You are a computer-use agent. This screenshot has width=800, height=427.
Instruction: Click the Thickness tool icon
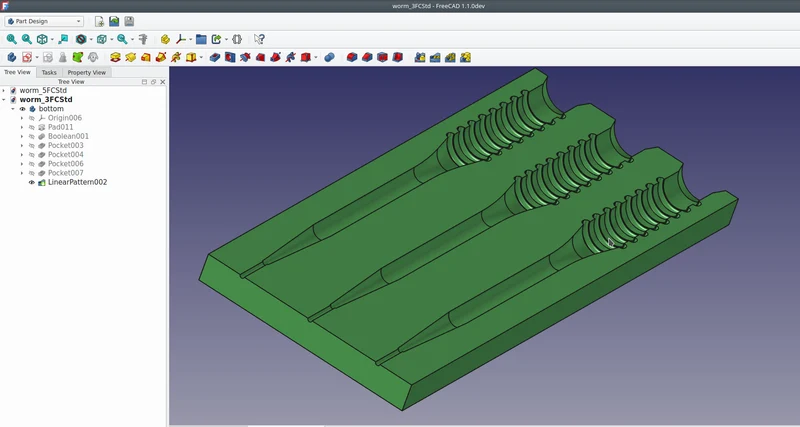click(x=397, y=57)
